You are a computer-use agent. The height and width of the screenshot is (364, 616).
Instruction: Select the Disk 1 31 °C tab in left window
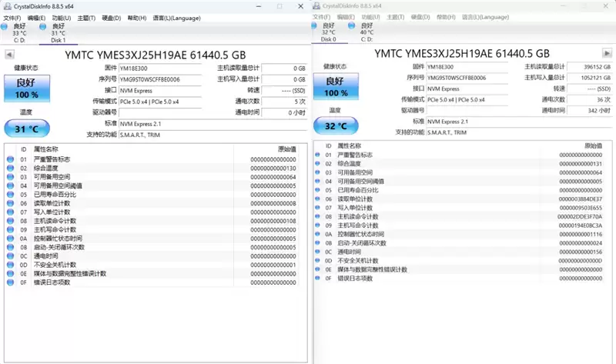tap(59, 33)
